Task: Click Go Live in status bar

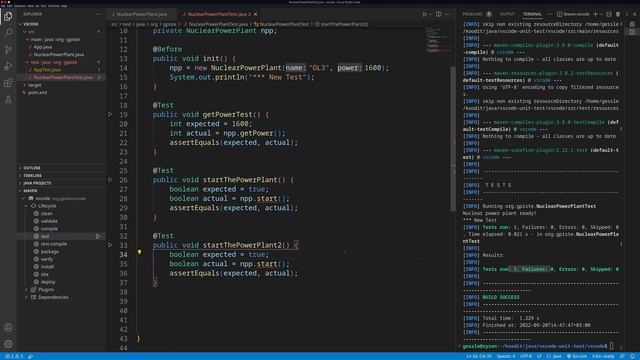Action: coord(577,356)
